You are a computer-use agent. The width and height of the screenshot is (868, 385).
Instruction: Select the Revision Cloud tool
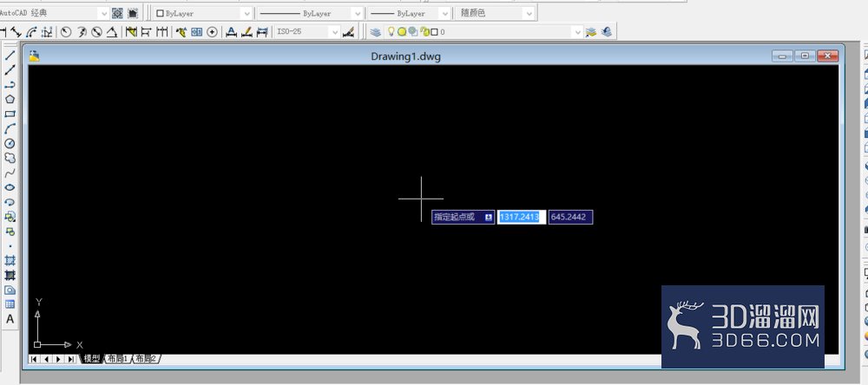pos(10,158)
